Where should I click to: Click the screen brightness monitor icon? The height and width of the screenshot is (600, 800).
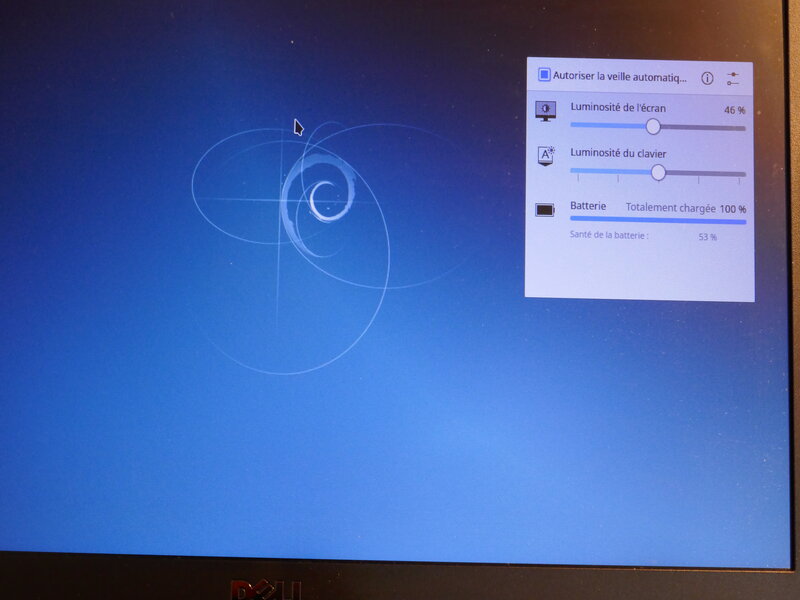pyautogui.click(x=545, y=111)
